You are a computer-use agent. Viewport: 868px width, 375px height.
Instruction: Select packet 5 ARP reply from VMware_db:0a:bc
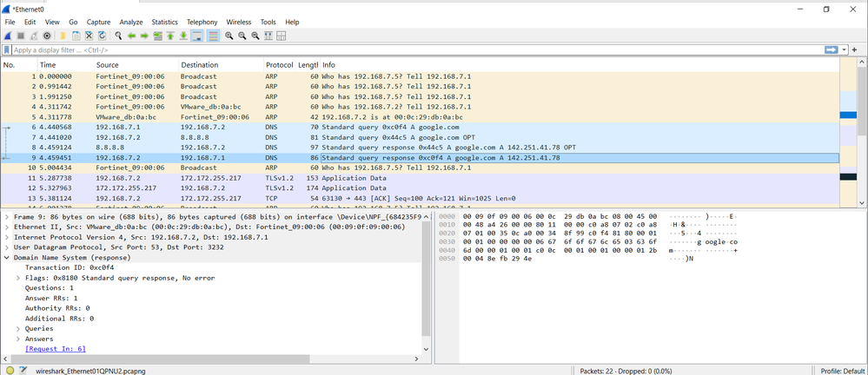click(420, 117)
